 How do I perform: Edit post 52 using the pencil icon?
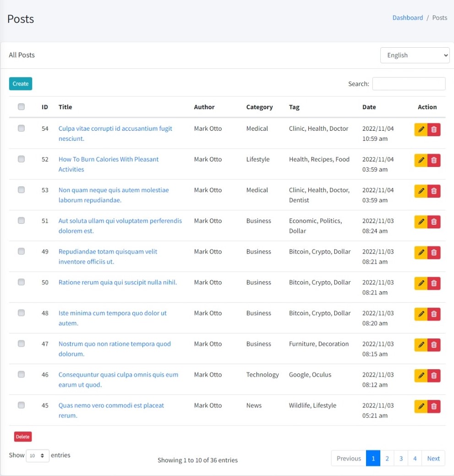click(421, 161)
